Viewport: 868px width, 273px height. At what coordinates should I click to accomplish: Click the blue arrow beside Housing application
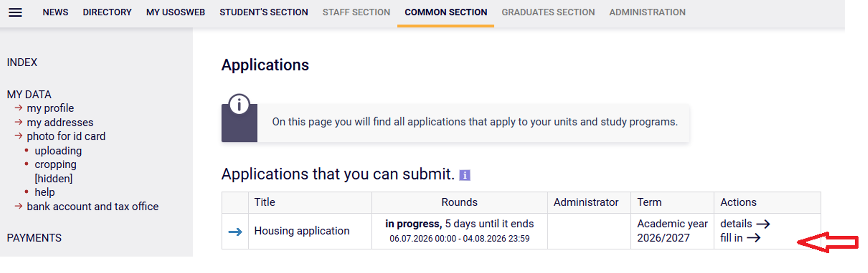click(x=235, y=232)
